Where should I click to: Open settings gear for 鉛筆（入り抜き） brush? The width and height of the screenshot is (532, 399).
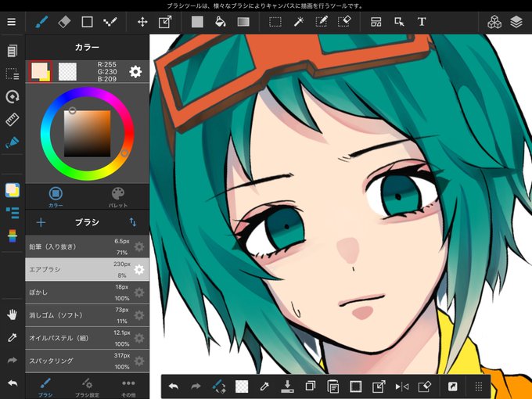(x=139, y=246)
